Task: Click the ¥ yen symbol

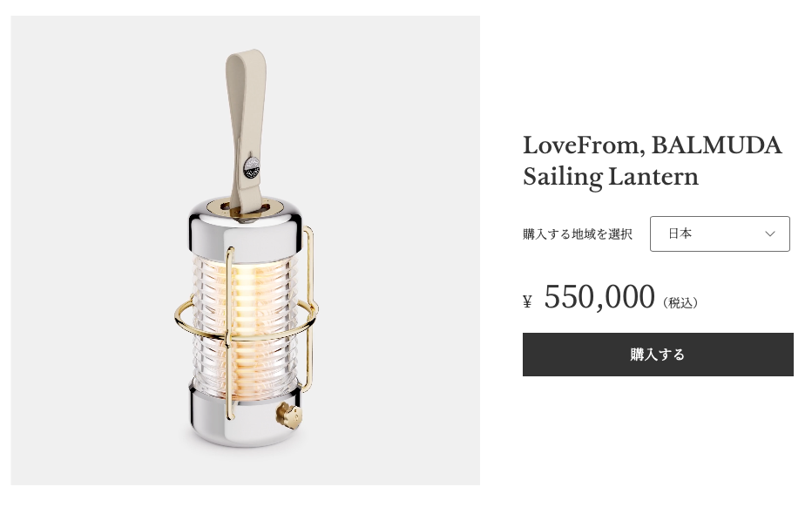Action: 527,301
